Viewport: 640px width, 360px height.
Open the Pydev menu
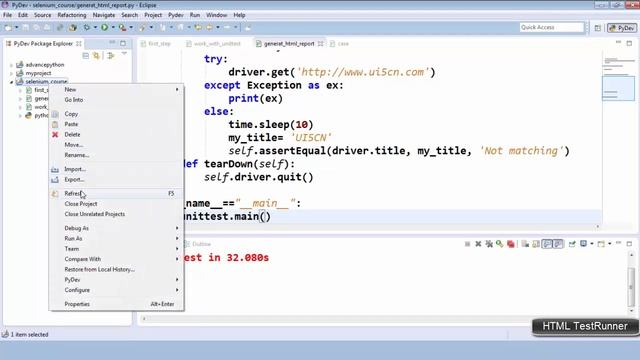click(x=176, y=15)
